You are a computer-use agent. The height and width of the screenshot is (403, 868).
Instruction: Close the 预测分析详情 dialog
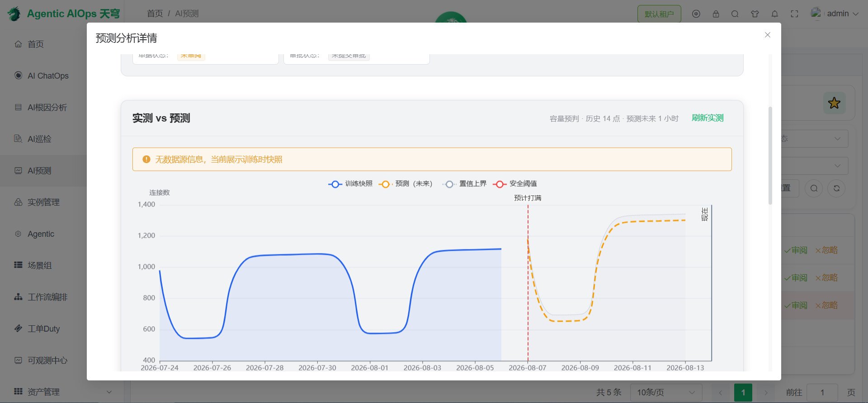tap(767, 35)
